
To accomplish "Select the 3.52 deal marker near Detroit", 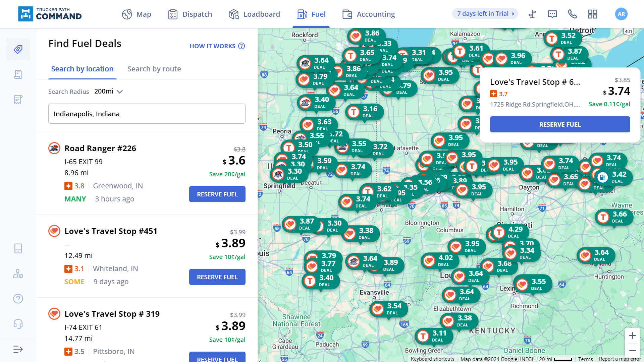I will pyautogui.click(x=563, y=39).
